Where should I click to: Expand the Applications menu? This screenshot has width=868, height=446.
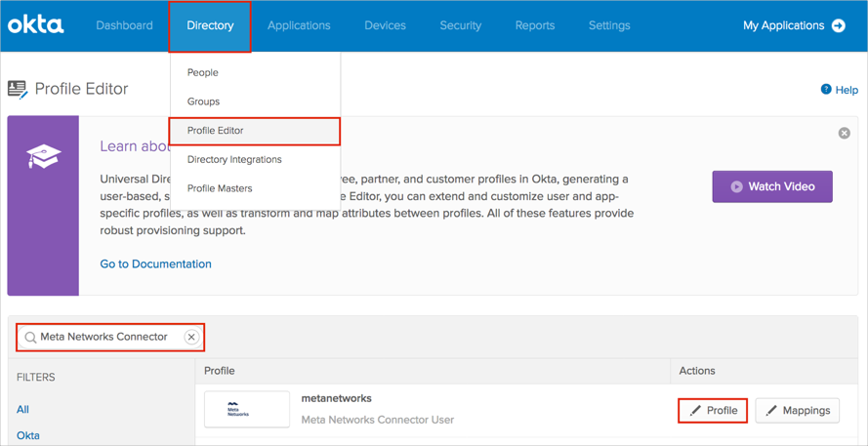tap(299, 25)
